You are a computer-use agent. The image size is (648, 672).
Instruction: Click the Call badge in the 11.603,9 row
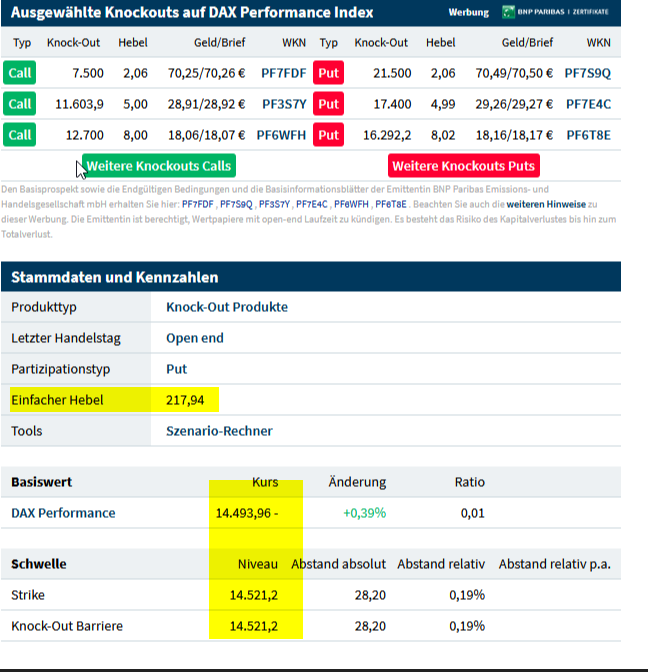pos(20,104)
